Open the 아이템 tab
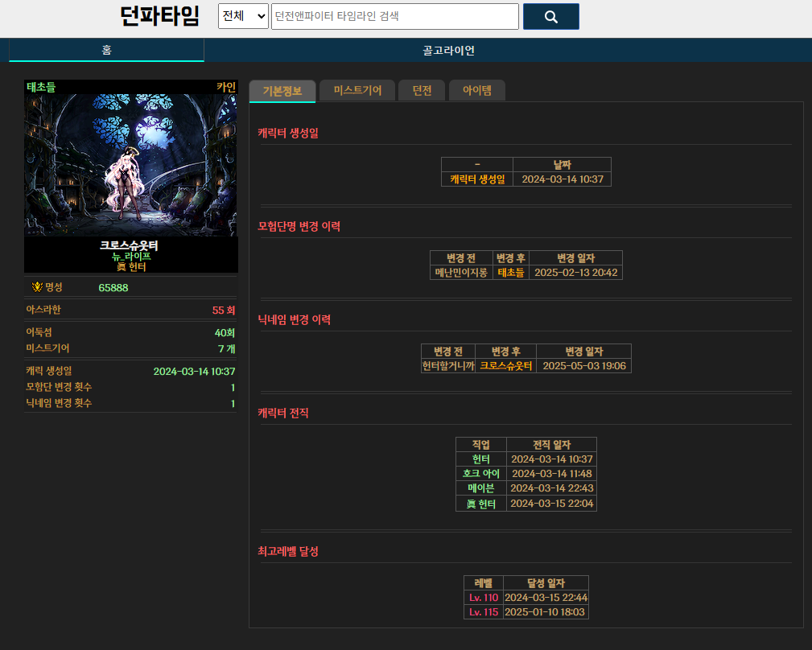Image resolution: width=812 pixels, height=650 pixels. coord(476,91)
